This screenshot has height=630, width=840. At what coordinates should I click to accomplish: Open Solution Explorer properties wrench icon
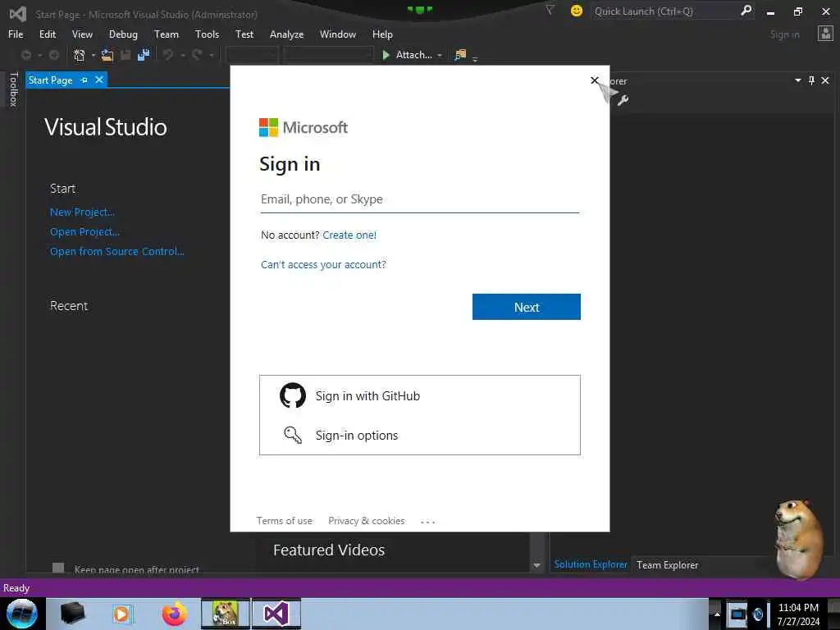pos(623,99)
